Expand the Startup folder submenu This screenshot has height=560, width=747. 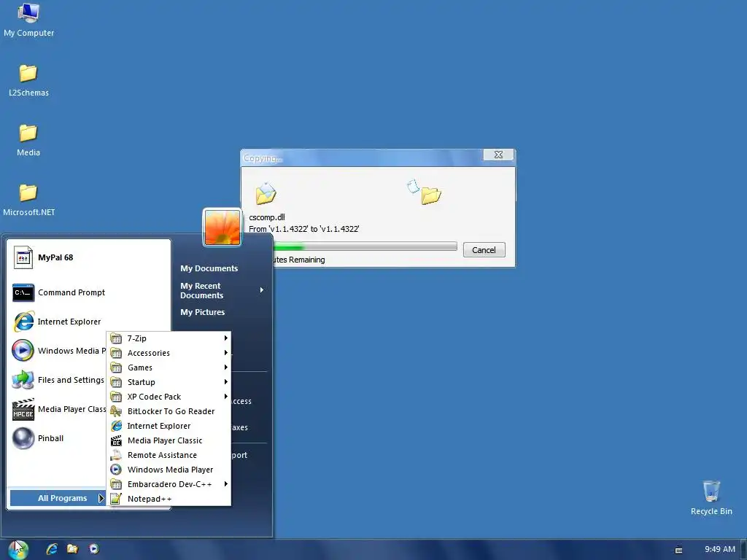point(169,382)
